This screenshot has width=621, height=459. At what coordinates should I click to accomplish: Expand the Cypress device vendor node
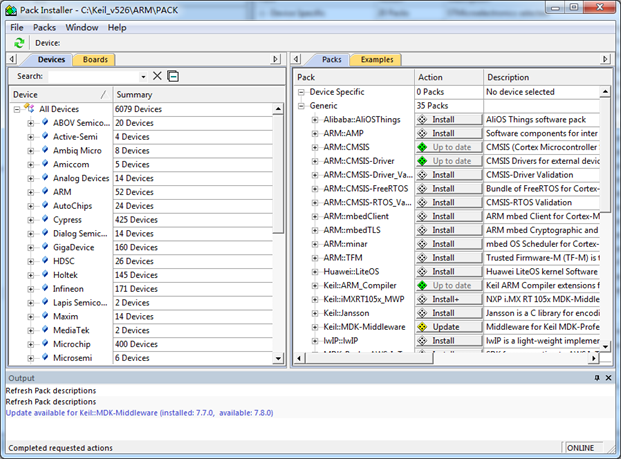pyautogui.click(x=31, y=220)
